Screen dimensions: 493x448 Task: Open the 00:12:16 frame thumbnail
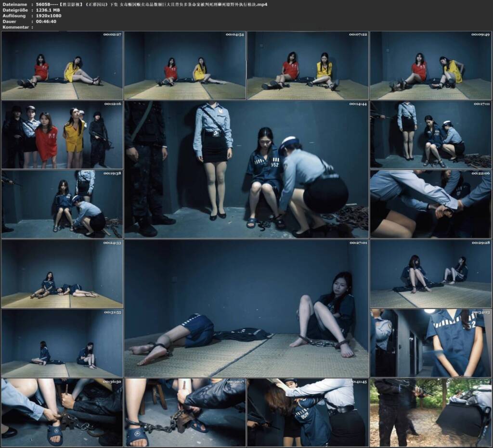pos(62,135)
